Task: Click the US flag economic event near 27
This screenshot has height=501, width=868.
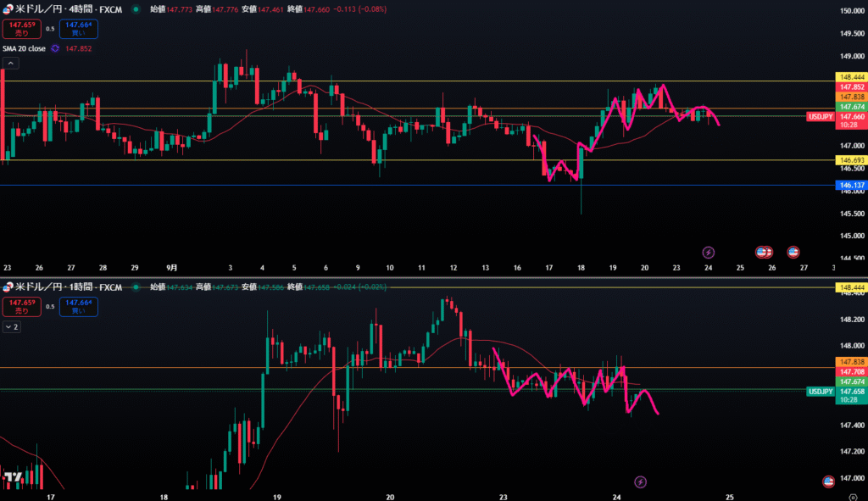Action: tap(793, 252)
